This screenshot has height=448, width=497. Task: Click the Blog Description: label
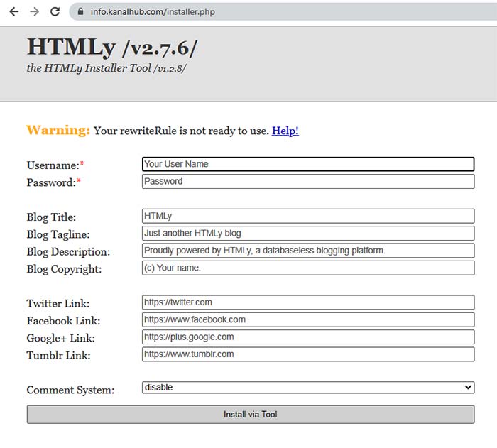point(68,252)
